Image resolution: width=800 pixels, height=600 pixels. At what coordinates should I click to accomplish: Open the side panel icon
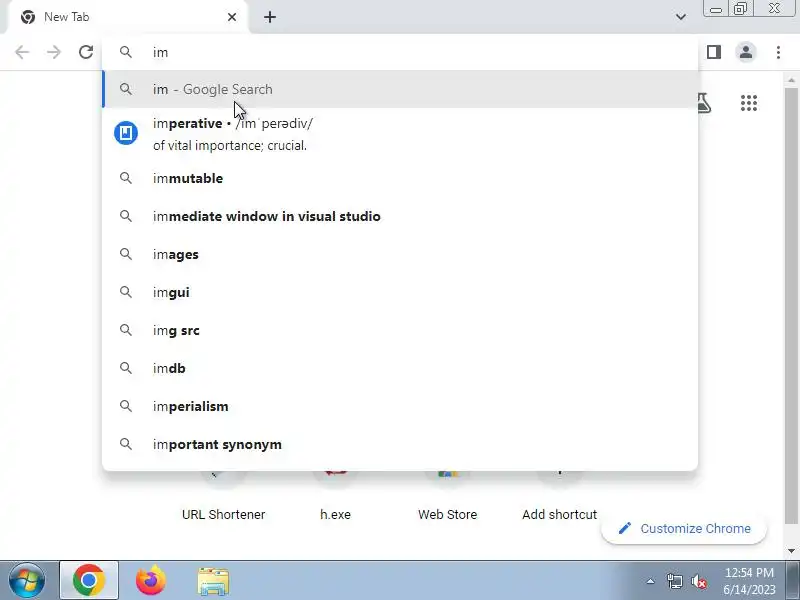tap(714, 52)
